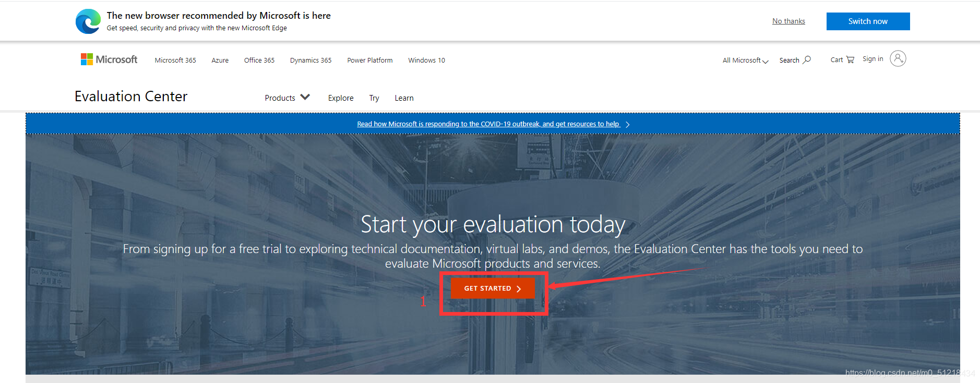The width and height of the screenshot is (980, 383).
Task: Click the Search text link
Action: point(789,61)
